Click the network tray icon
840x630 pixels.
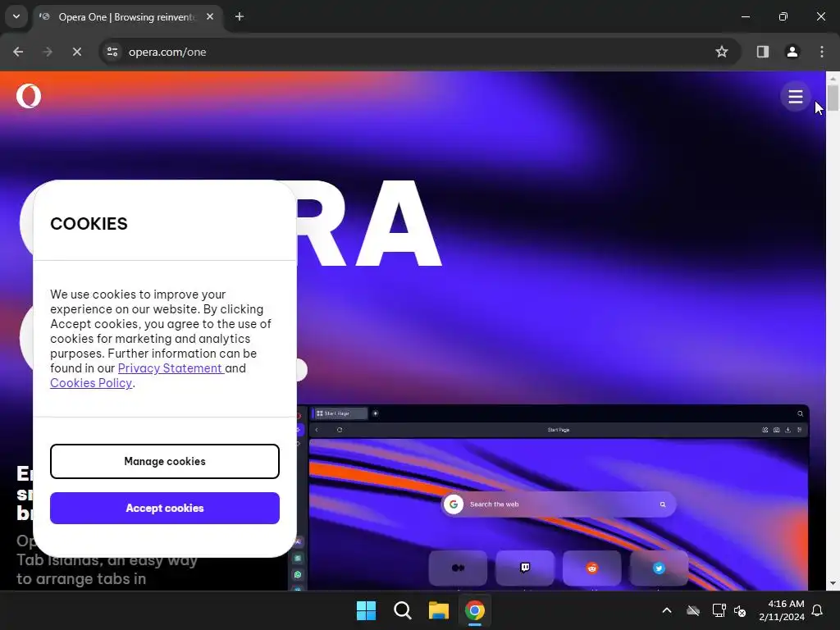coord(719,610)
